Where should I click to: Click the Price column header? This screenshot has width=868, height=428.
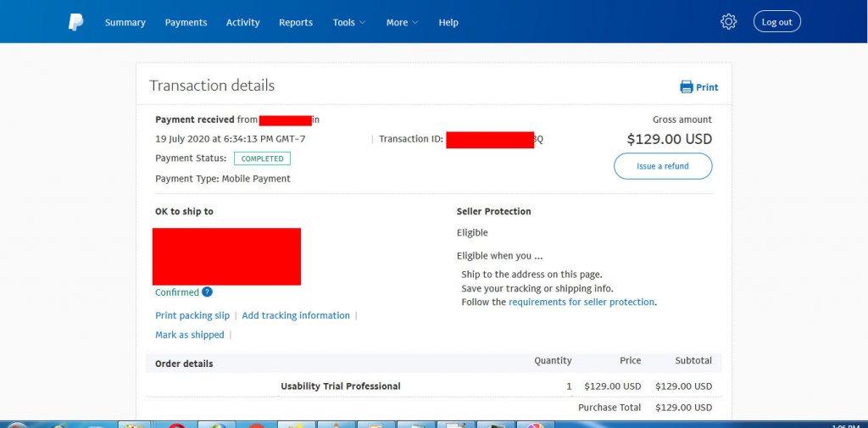click(630, 360)
